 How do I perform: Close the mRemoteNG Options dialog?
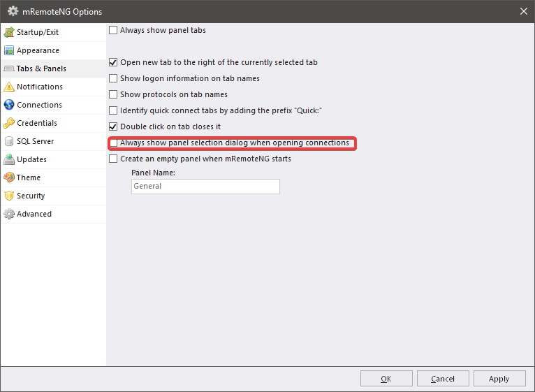524,11
